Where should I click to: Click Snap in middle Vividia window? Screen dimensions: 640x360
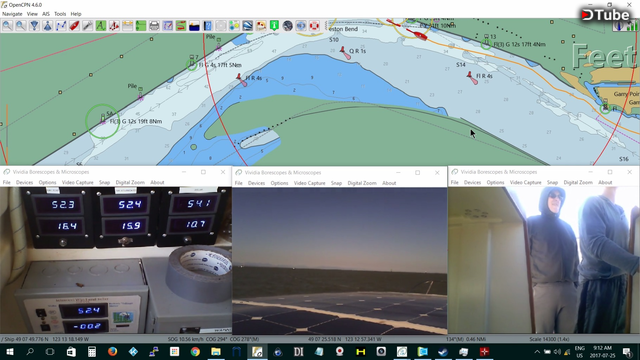[x=336, y=183]
